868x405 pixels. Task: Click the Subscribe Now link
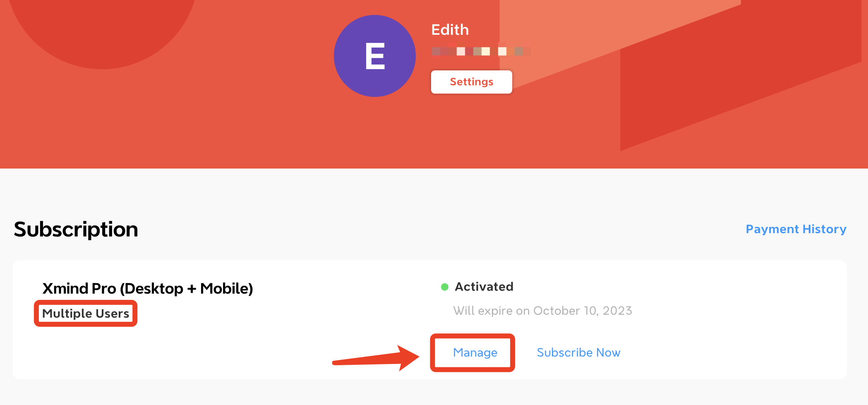point(578,352)
